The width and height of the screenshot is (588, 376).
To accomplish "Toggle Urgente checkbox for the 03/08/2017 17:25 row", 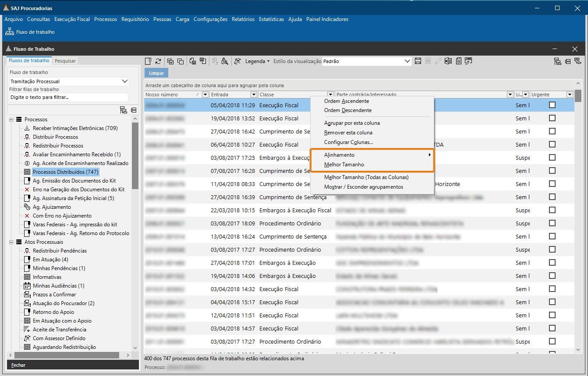I will [x=552, y=158].
